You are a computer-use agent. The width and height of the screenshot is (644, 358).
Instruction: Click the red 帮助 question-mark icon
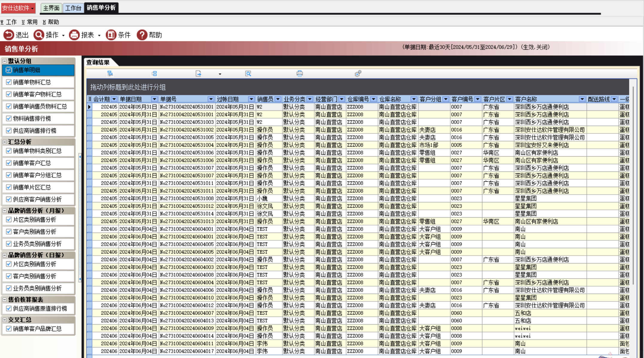142,35
